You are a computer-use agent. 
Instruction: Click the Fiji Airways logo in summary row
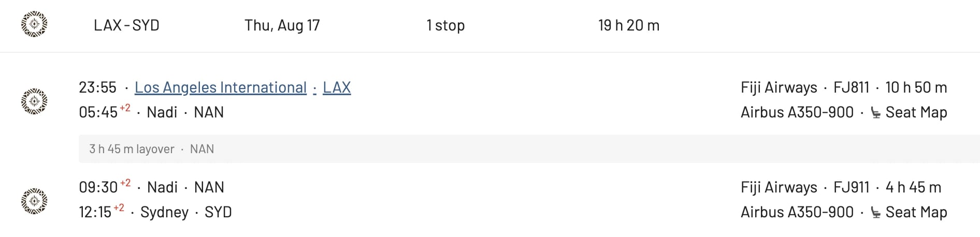point(34,25)
